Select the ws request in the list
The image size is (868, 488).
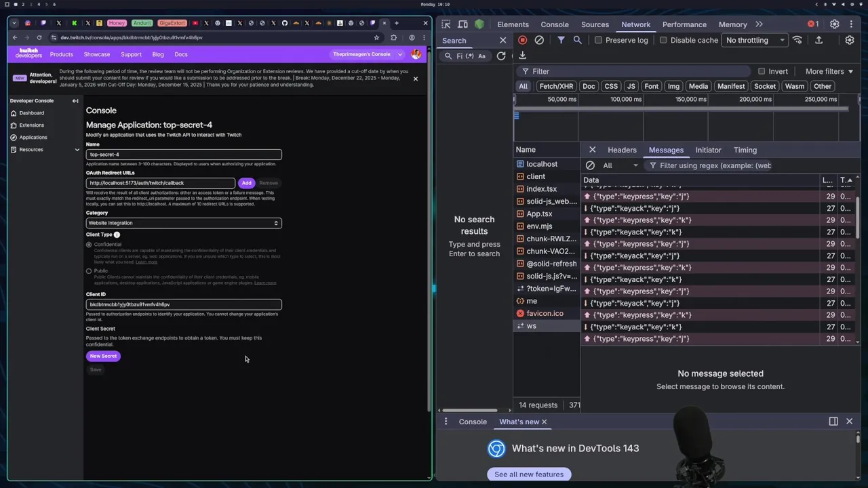(547, 326)
